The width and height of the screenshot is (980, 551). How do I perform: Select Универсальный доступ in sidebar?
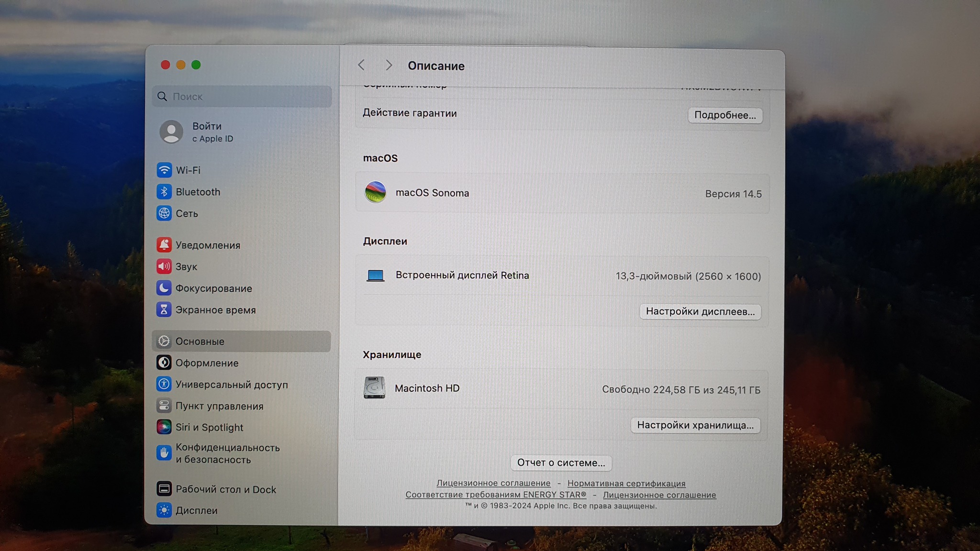[x=232, y=384]
